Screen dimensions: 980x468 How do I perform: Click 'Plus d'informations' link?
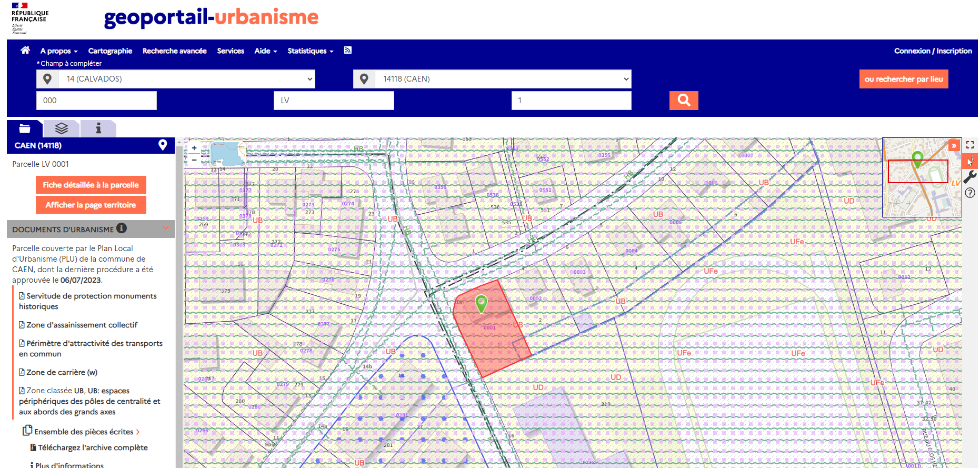coord(67,465)
